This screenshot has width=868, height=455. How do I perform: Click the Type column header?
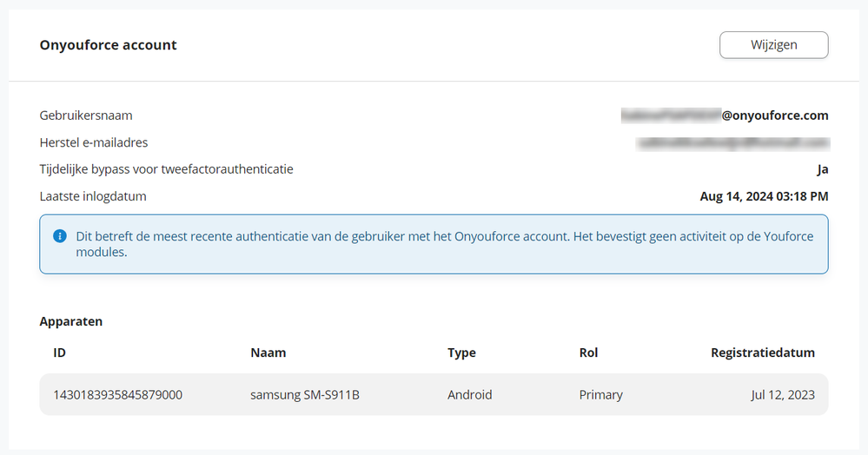pos(461,353)
